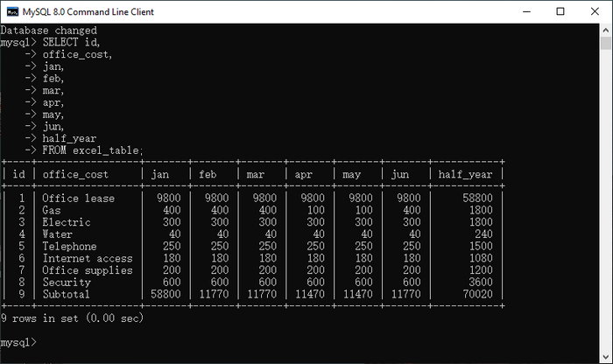613x364 pixels.
Task: Click the 'Water' row label
Action: click(x=57, y=234)
